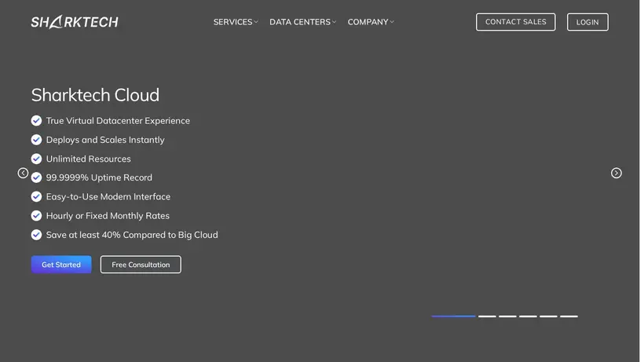The height and width of the screenshot is (362, 644).
Task: Click checkmark beside Easy-to-Use Modern Interface
Action: [x=36, y=196]
